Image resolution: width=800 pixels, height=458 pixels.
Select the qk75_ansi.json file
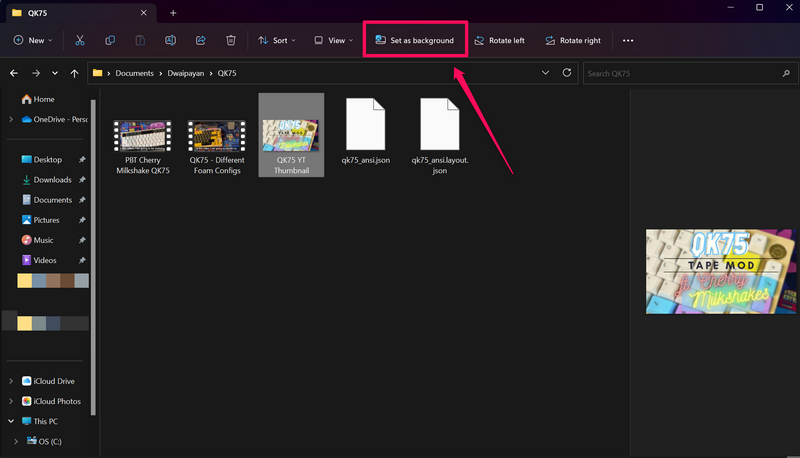point(365,135)
